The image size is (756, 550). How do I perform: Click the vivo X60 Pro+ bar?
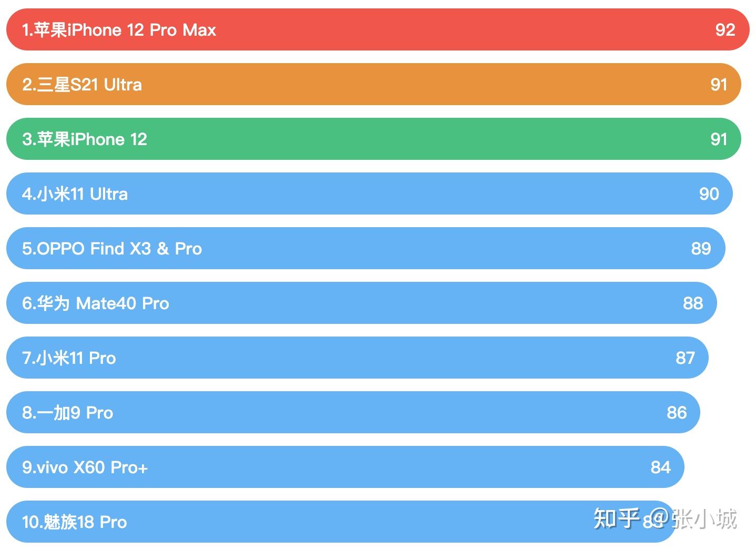click(x=345, y=467)
